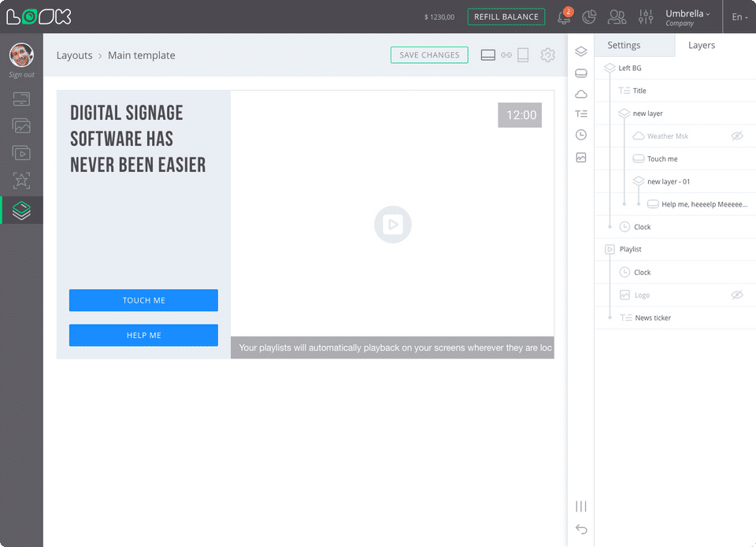756x547 pixels.
Task: Collapse the Playlist layer group
Action: 610,249
